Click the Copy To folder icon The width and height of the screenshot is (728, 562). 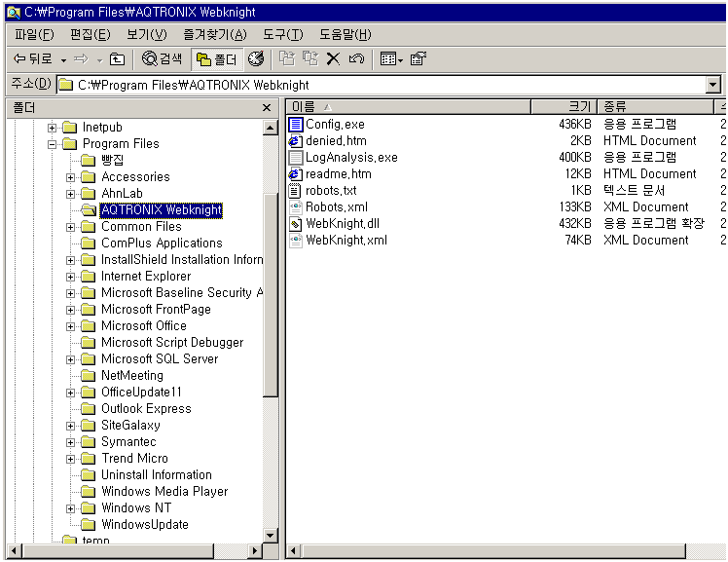click(x=310, y=59)
